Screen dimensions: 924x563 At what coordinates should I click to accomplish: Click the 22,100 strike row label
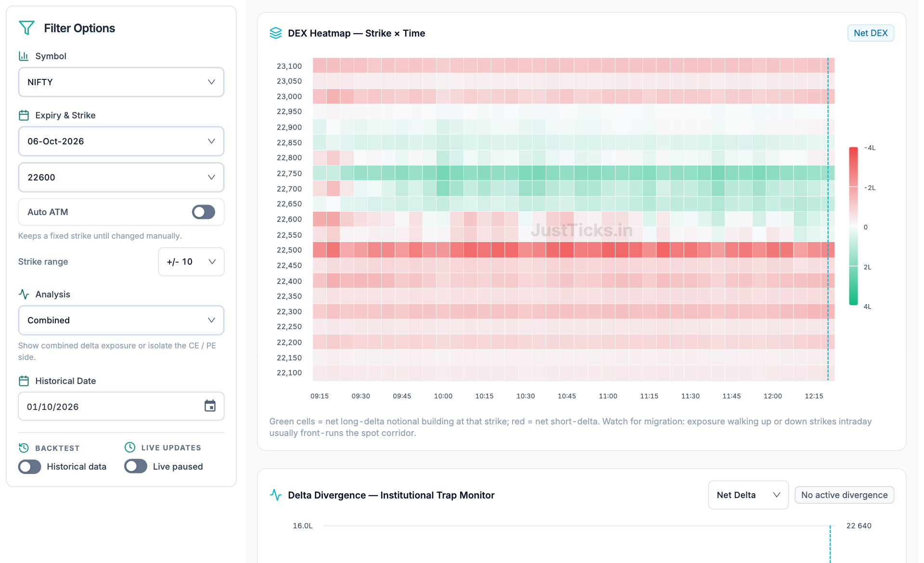pos(289,373)
